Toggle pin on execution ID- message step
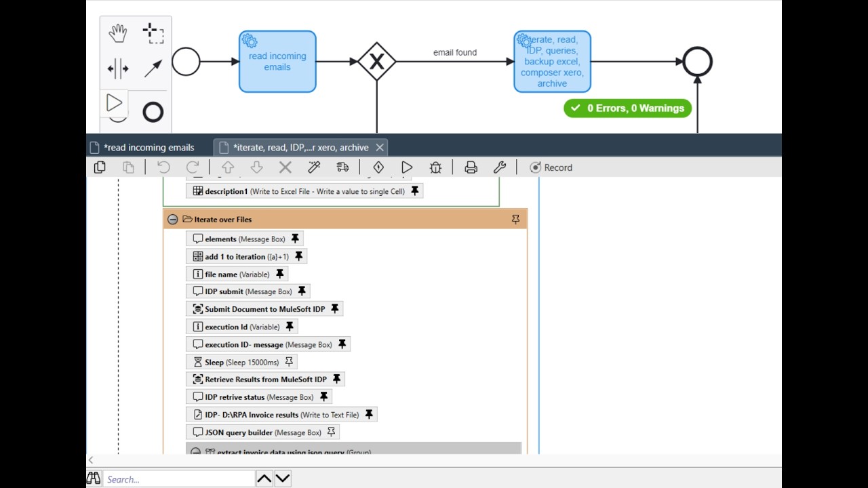 pos(342,344)
